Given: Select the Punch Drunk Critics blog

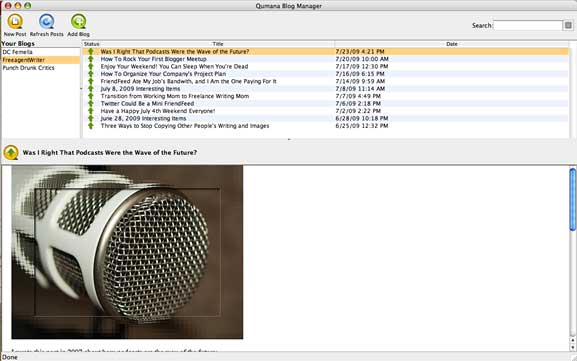Looking at the screenshot, I should tap(40, 68).
